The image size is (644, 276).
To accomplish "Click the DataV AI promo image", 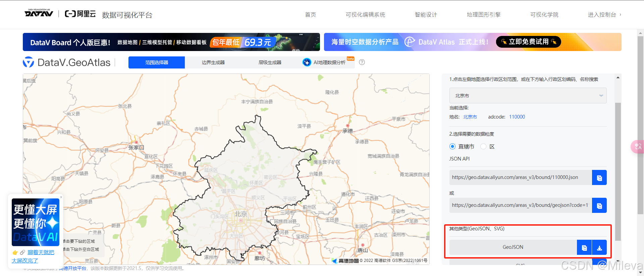I will [x=36, y=222].
